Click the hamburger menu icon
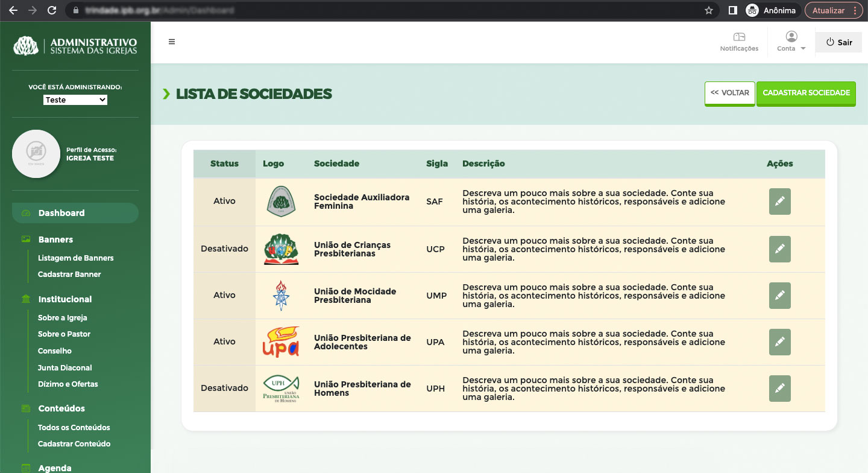This screenshot has height=473, width=868. tap(172, 42)
